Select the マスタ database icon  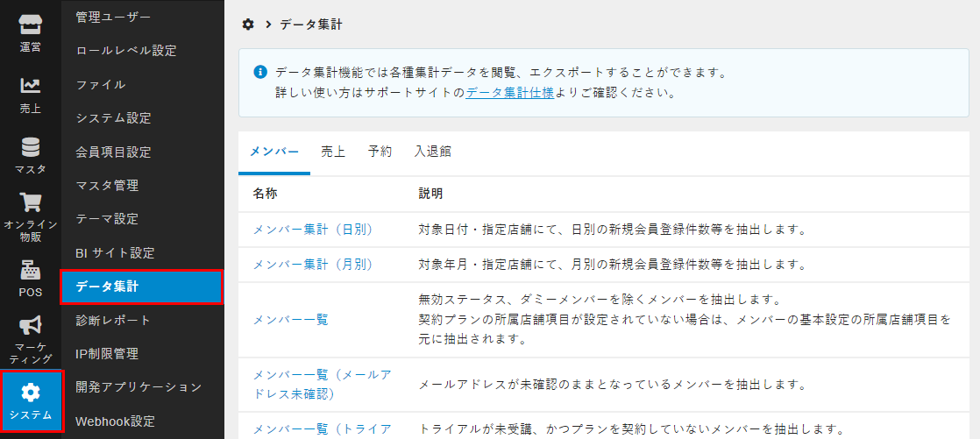[x=31, y=146]
